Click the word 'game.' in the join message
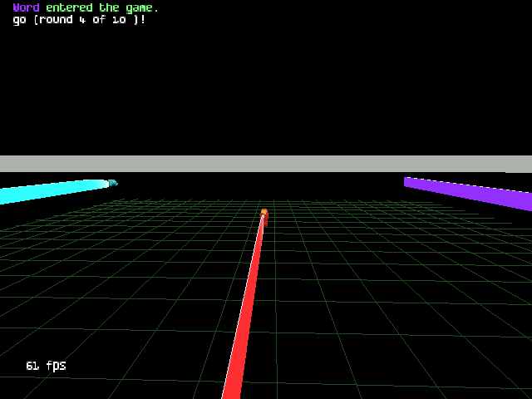The height and width of the screenshot is (399, 532). [x=141, y=7]
